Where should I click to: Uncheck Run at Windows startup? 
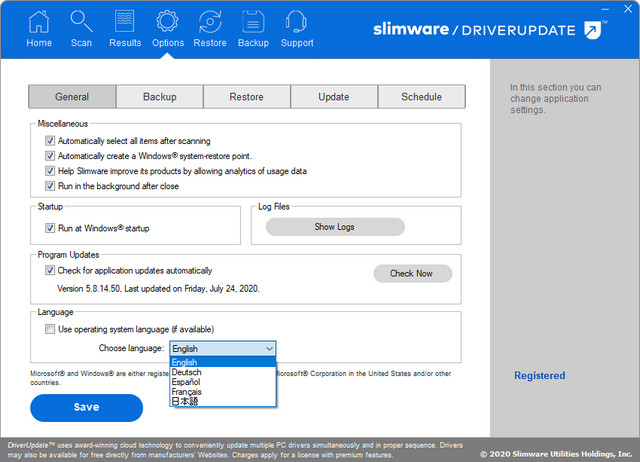pos(50,228)
